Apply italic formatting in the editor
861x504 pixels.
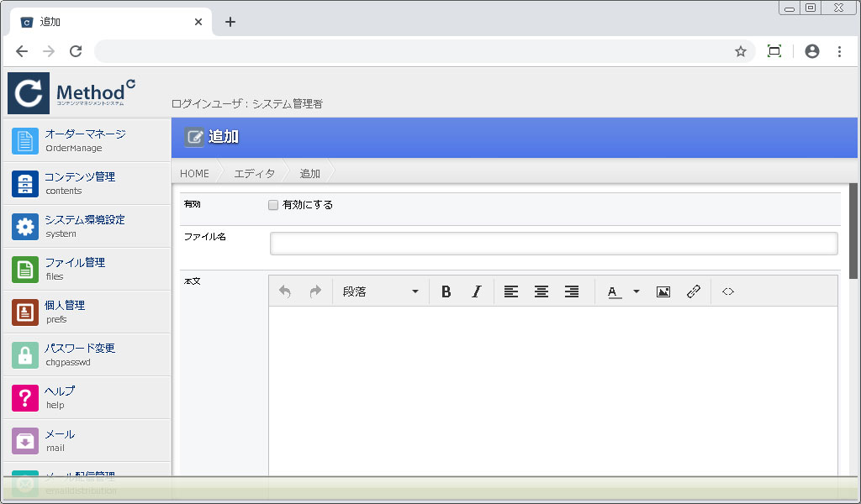click(x=477, y=291)
